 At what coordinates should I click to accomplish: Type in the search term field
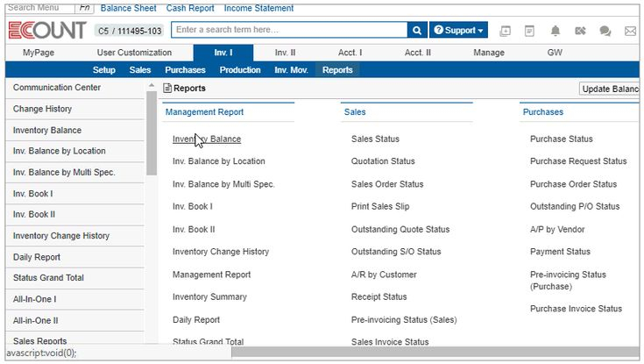click(289, 30)
